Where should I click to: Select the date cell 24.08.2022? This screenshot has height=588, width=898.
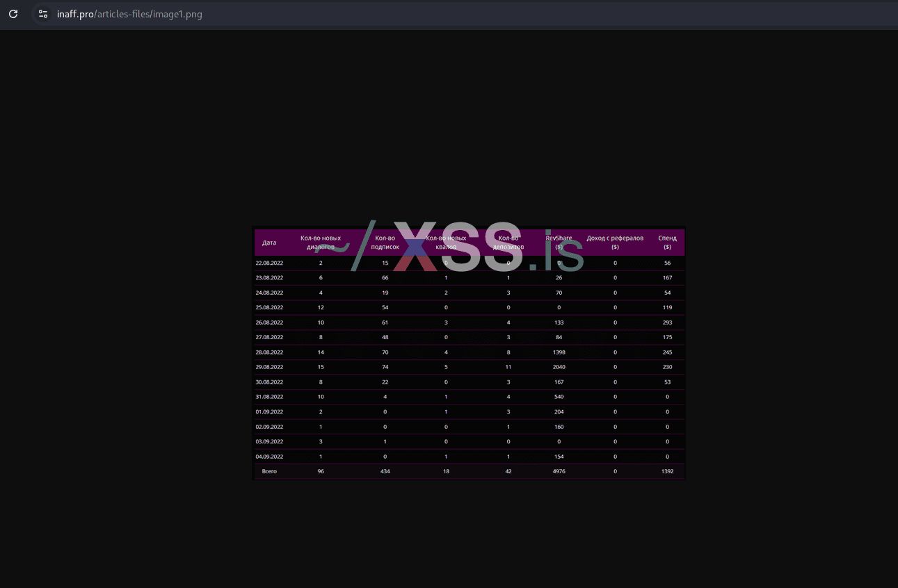click(x=269, y=293)
